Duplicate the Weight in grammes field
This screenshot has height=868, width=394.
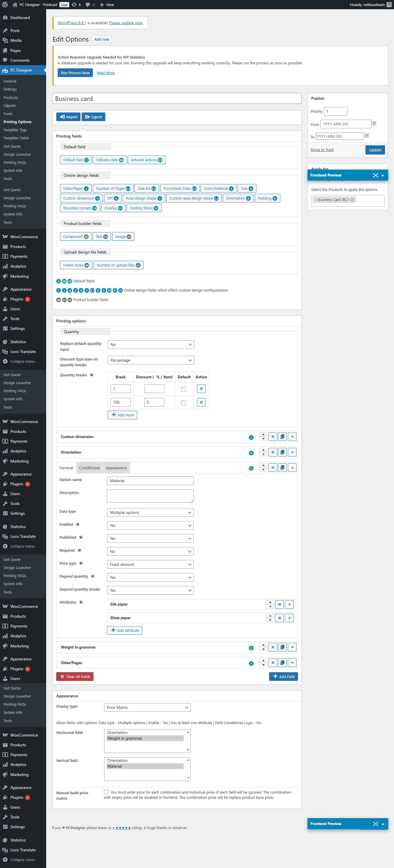[282, 647]
